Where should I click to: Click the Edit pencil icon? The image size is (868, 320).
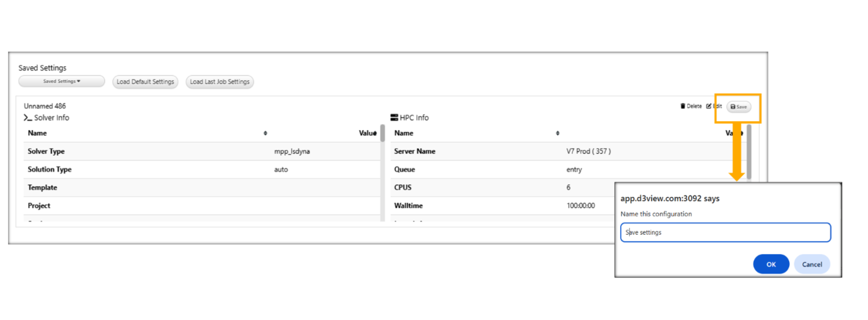click(x=709, y=106)
